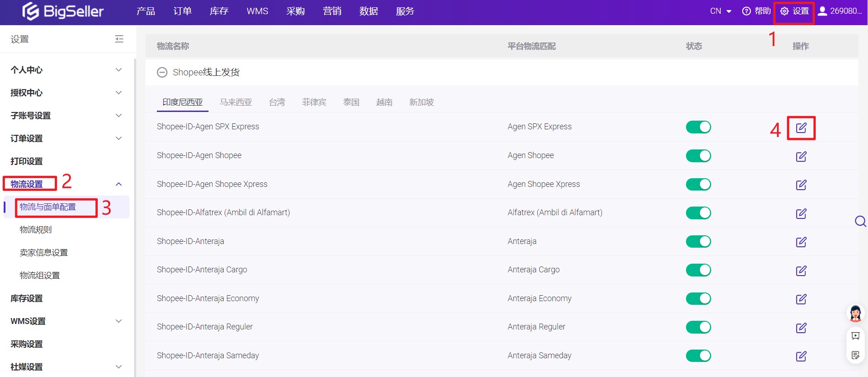
Task: Click the 帮助 help link
Action: (x=762, y=11)
